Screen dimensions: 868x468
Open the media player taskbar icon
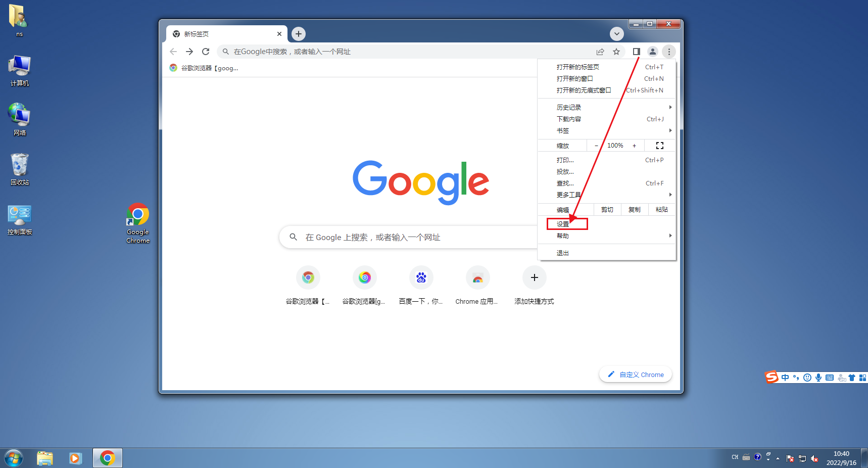pos(76,458)
